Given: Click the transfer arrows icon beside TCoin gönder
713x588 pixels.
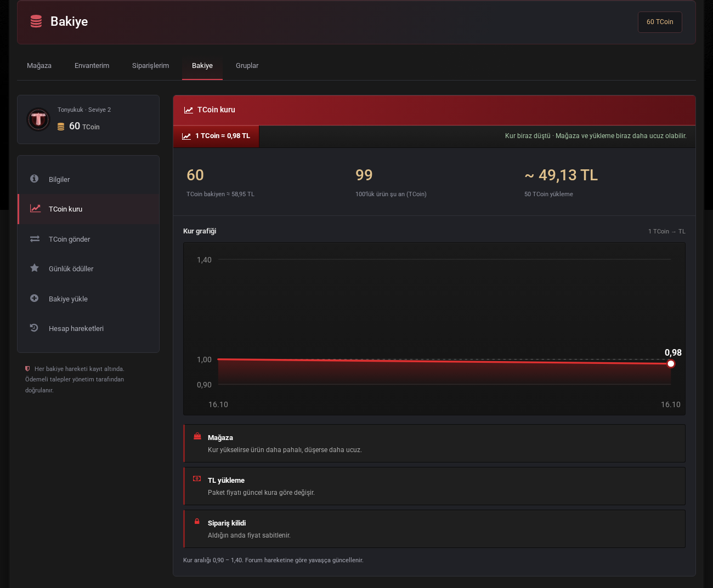Looking at the screenshot, I should tap(35, 239).
